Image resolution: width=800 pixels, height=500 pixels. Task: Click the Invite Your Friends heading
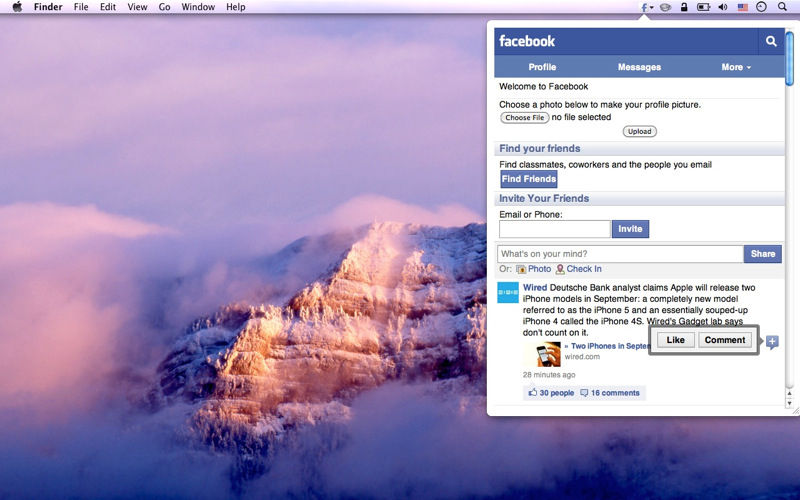(x=544, y=198)
